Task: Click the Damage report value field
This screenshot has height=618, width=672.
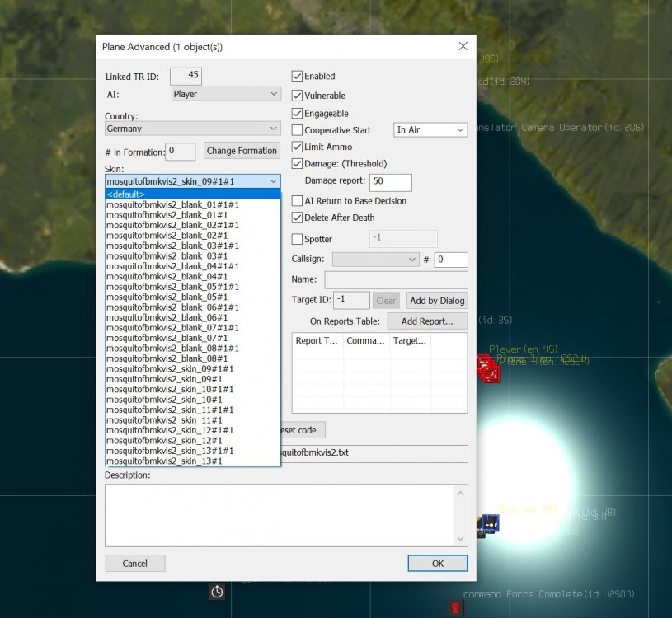Action: (x=390, y=182)
